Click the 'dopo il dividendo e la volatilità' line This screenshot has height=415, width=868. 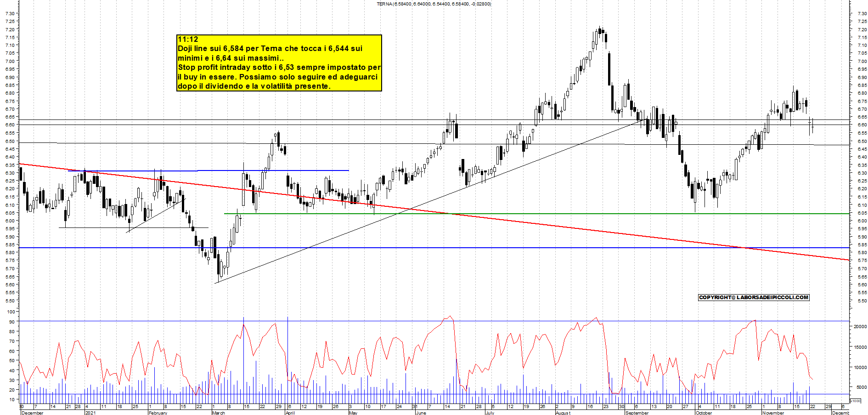(254, 86)
